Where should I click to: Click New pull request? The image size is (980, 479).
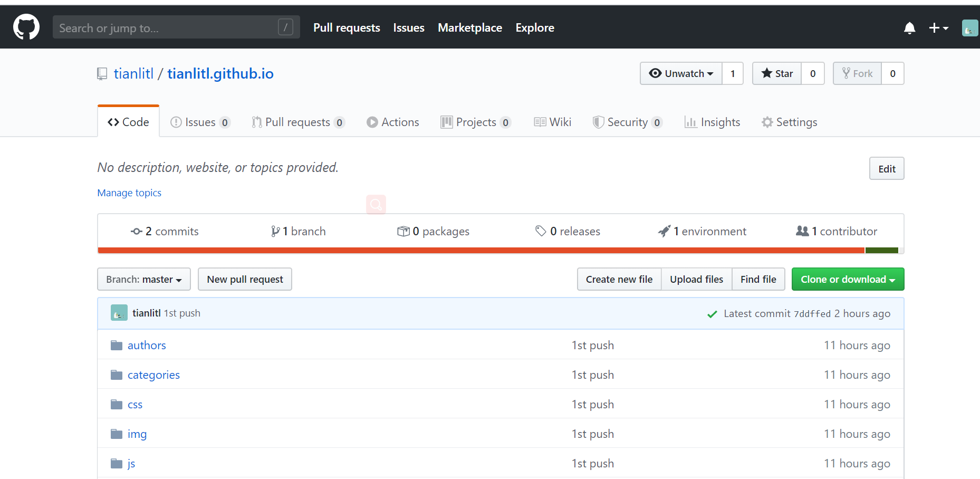tap(245, 279)
